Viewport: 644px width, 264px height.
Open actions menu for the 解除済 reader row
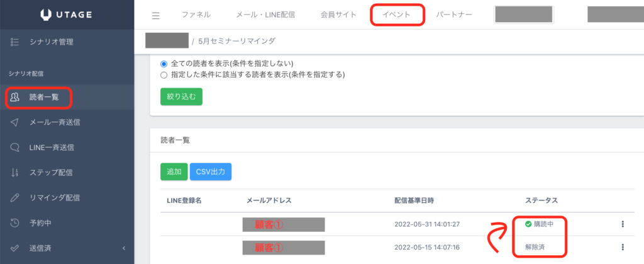coord(621,248)
